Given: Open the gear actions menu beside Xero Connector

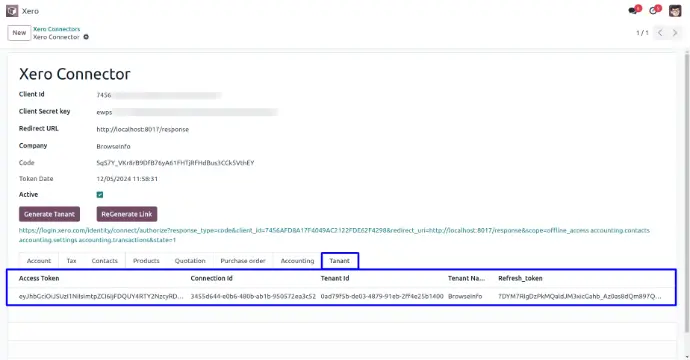Looking at the screenshot, I should click(x=86, y=37).
